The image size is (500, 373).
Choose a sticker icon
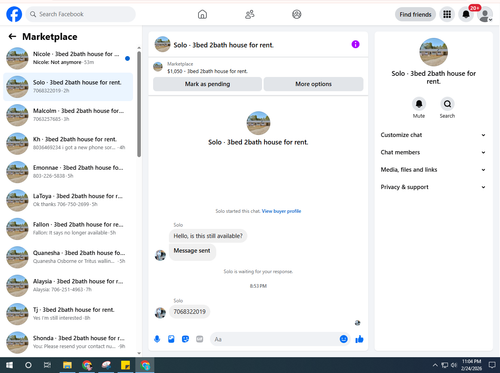185,339
